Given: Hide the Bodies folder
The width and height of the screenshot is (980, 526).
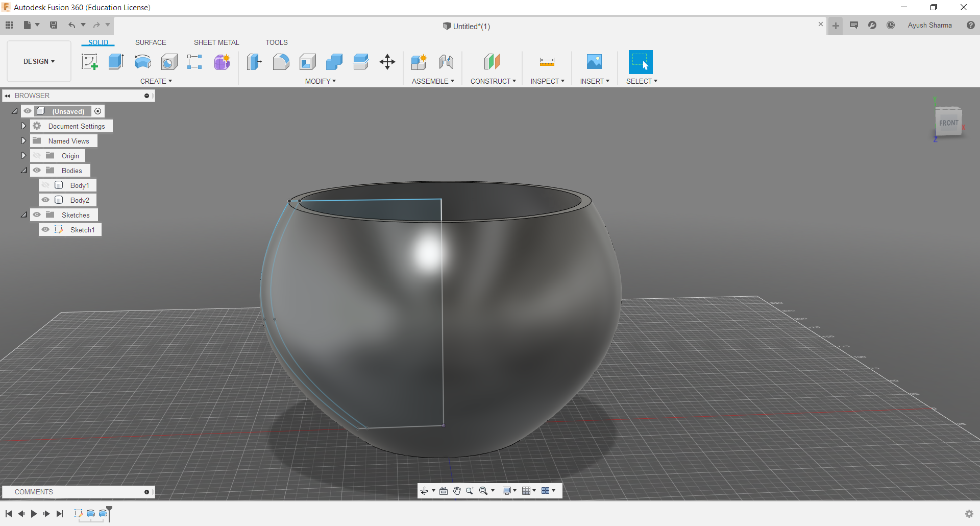Looking at the screenshot, I should (37, 171).
